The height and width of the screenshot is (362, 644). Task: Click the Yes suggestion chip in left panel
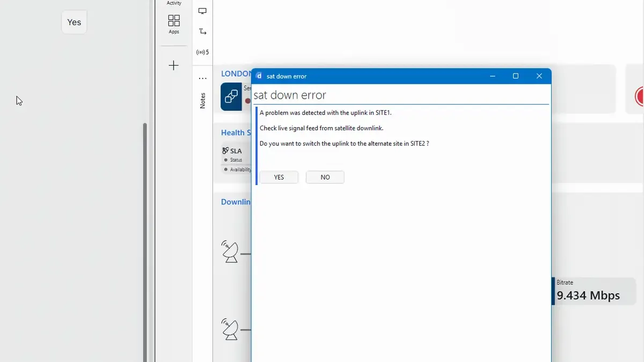[74, 22]
